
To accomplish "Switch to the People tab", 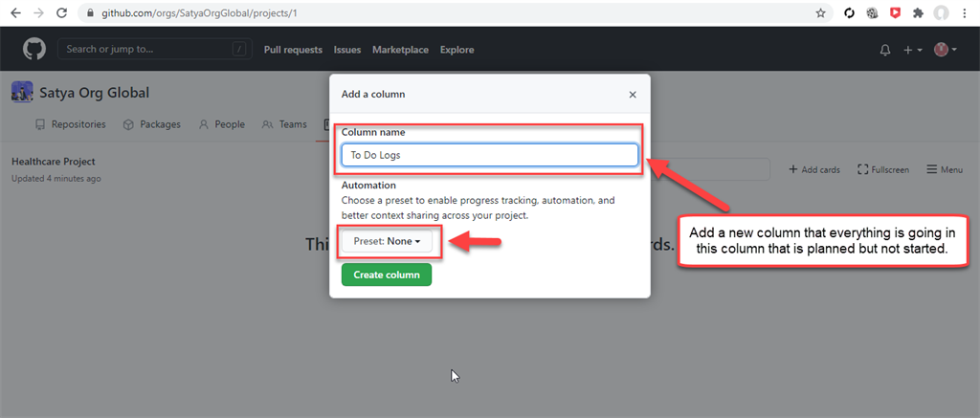I will coord(222,124).
